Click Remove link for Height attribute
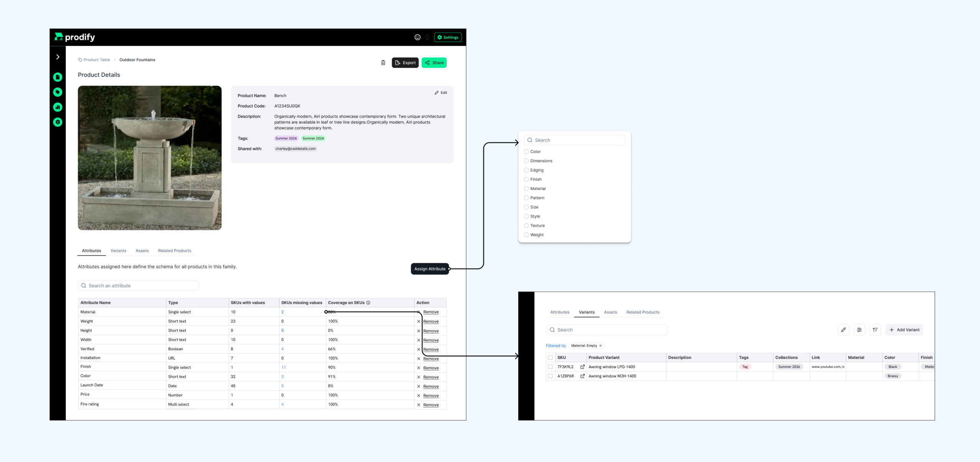The image size is (980, 462). (x=431, y=331)
